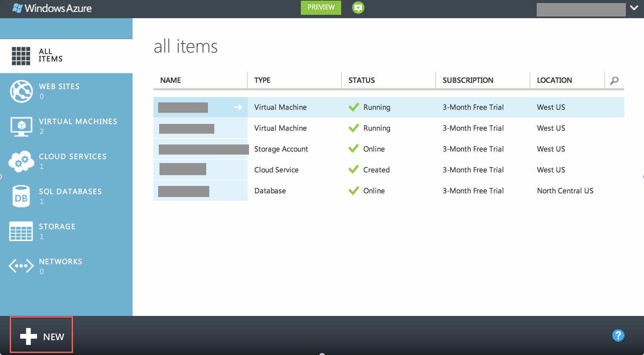Click 'Cloud Service' type cell
The height and width of the screenshot is (355, 644).
click(277, 170)
